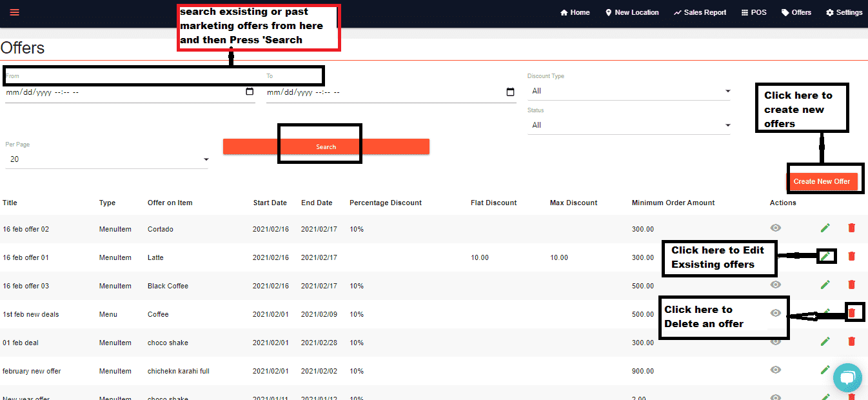Viewport: 868px width, 400px height.
Task: Open the live chat widget bubble
Action: (x=847, y=377)
